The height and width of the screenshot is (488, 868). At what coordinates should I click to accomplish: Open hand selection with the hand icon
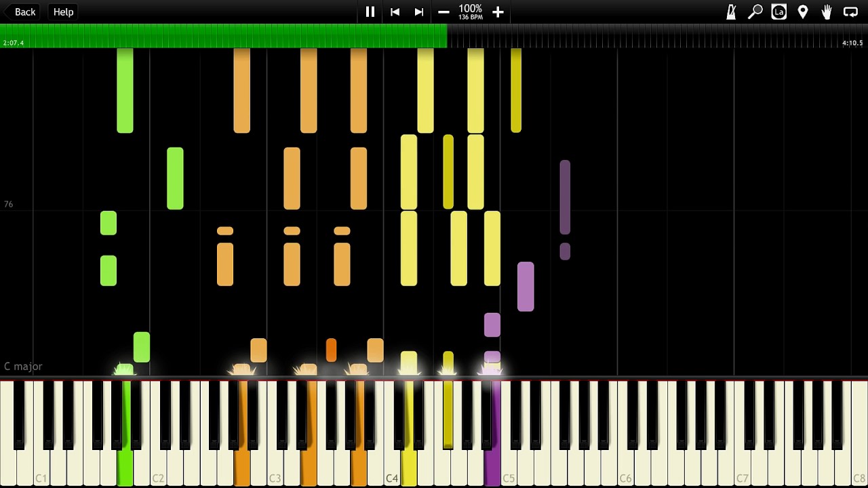pyautogui.click(x=827, y=12)
